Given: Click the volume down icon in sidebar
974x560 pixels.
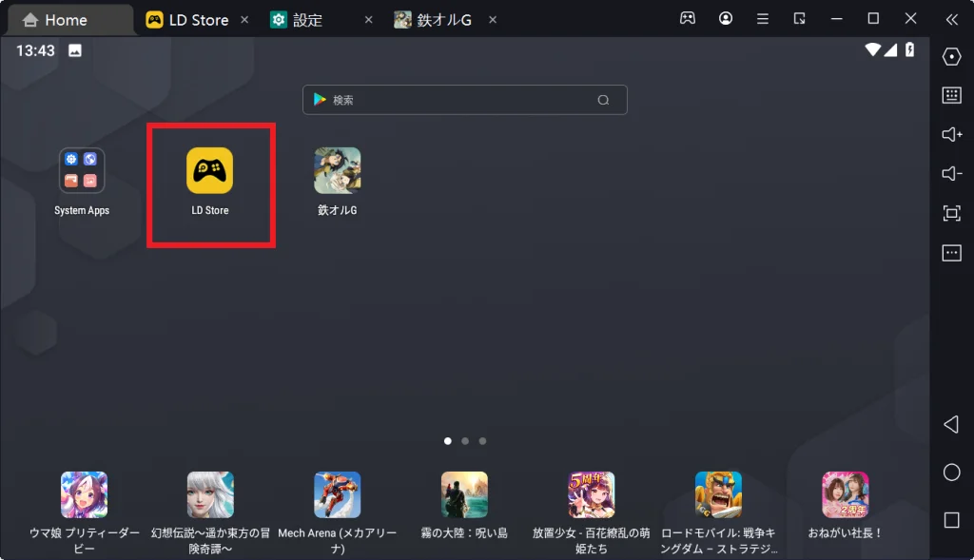Looking at the screenshot, I should [951, 173].
